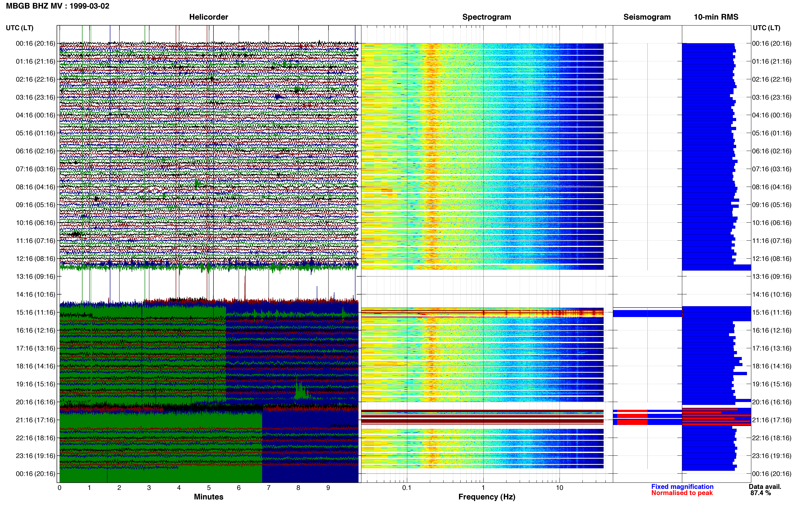Click right time label '21:16 (17:16)'
The height and width of the screenshot is (508, 812).
tap(772, 420)
